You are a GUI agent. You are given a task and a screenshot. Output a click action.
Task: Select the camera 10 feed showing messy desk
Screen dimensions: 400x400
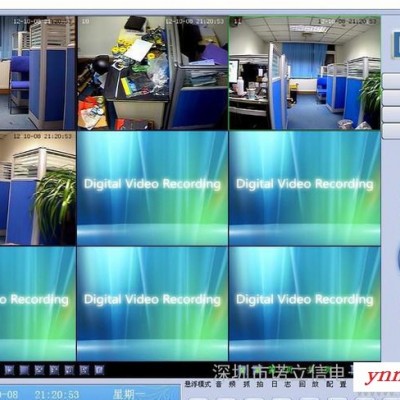coord(153,73)
